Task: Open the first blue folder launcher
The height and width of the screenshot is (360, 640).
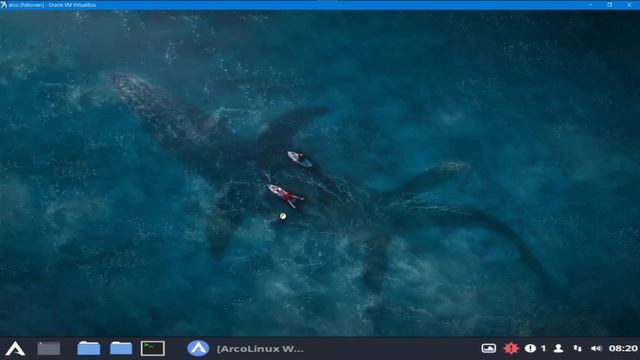Action: [x=89, y=349]
